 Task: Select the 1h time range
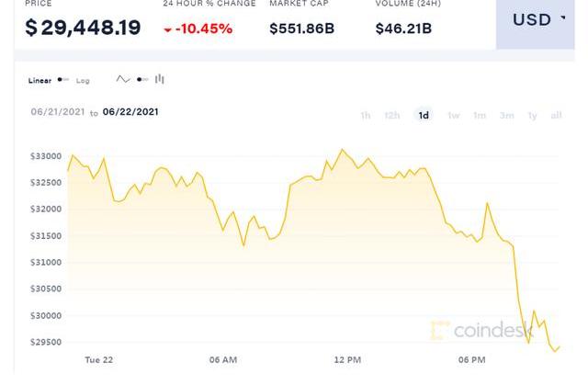pyautogui.click(x=366, y=115)
